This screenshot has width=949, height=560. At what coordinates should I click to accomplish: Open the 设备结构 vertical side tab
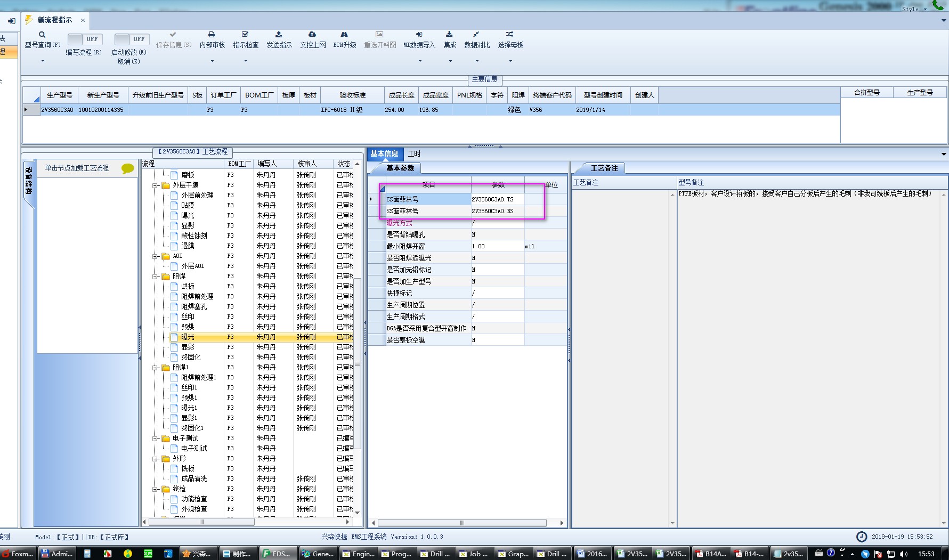[29, 181]
